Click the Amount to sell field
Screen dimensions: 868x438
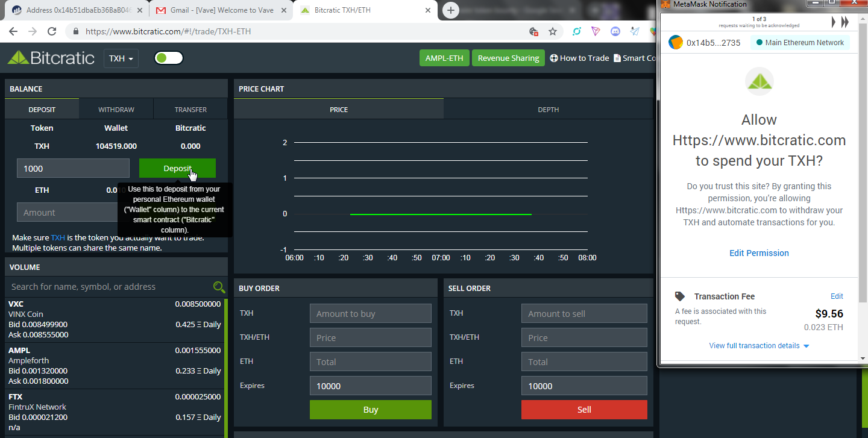tap(584, 313)
